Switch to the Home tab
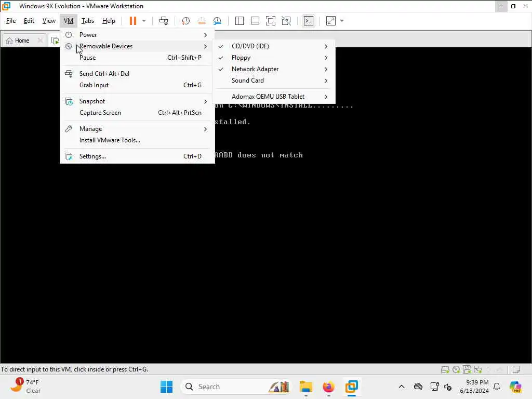The width and height of the screenshot is (532, 399). tap(22, 41)
